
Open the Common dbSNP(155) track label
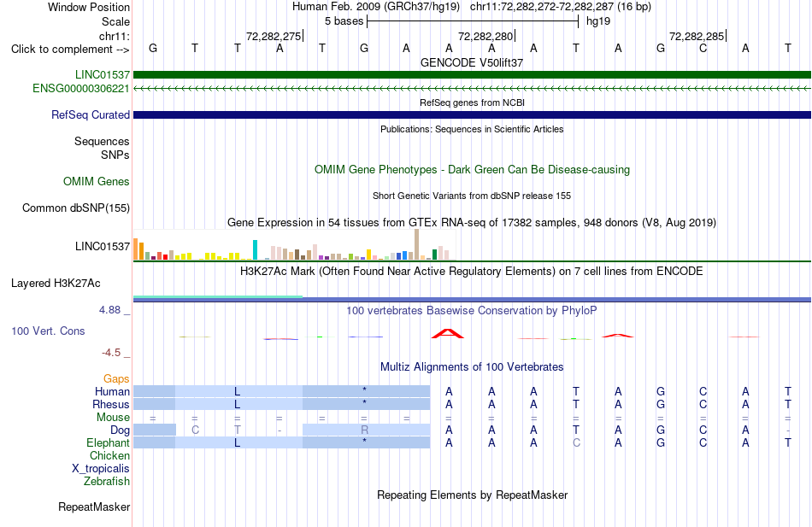[x=75, y=208]
